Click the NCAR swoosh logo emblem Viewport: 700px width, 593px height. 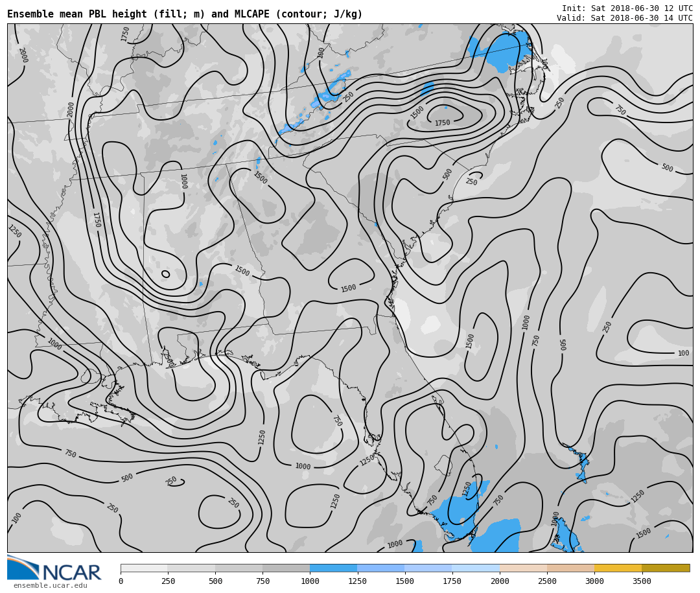point(23,567)
